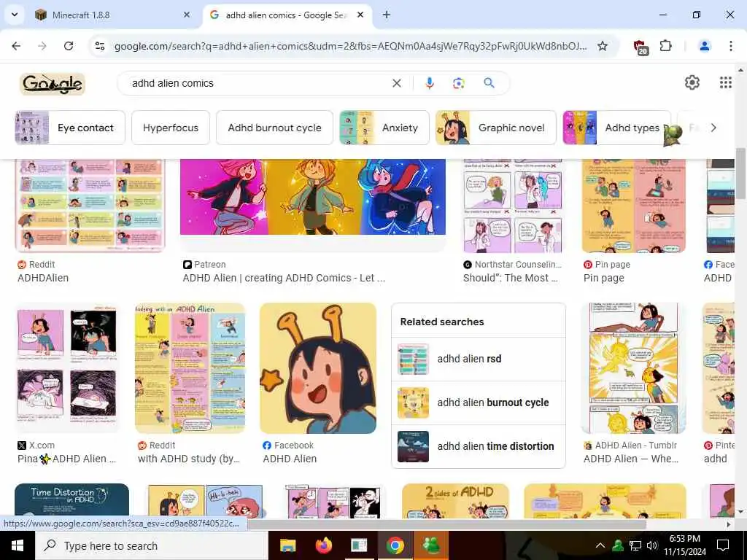Launch Firefox from the taskbar
The height and width of the screenshot is (560, 747).
[323, 545]
